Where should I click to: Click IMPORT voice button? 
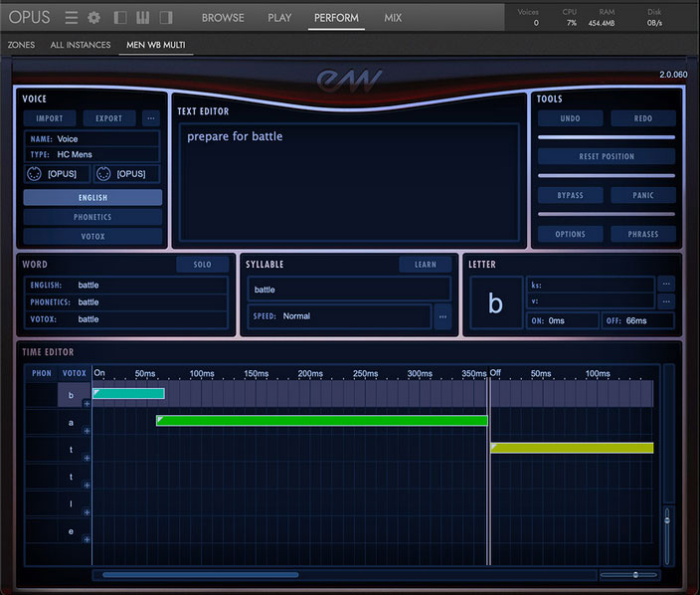[x=50, y=118]
